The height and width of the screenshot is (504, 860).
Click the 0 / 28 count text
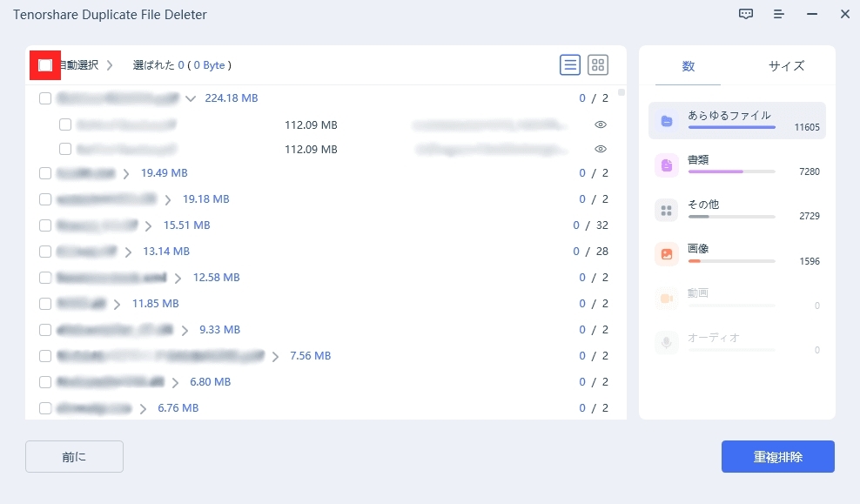point(590,252)
